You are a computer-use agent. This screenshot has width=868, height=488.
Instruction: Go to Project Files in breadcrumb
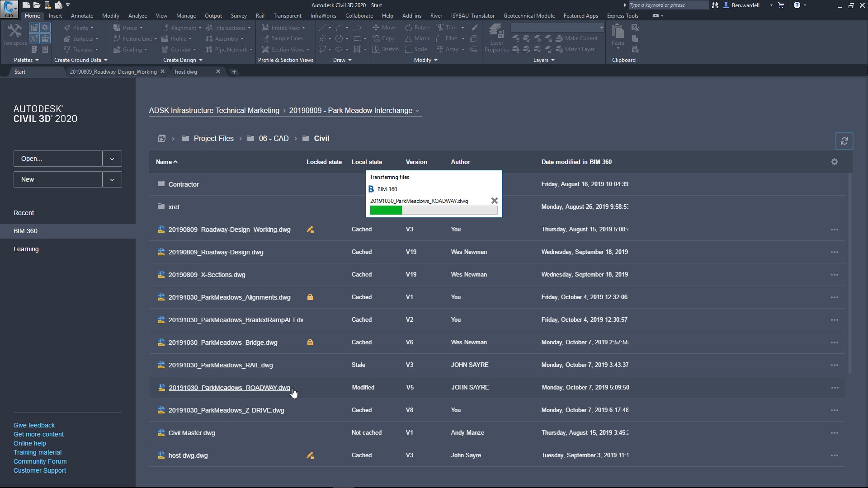[213, 138]
